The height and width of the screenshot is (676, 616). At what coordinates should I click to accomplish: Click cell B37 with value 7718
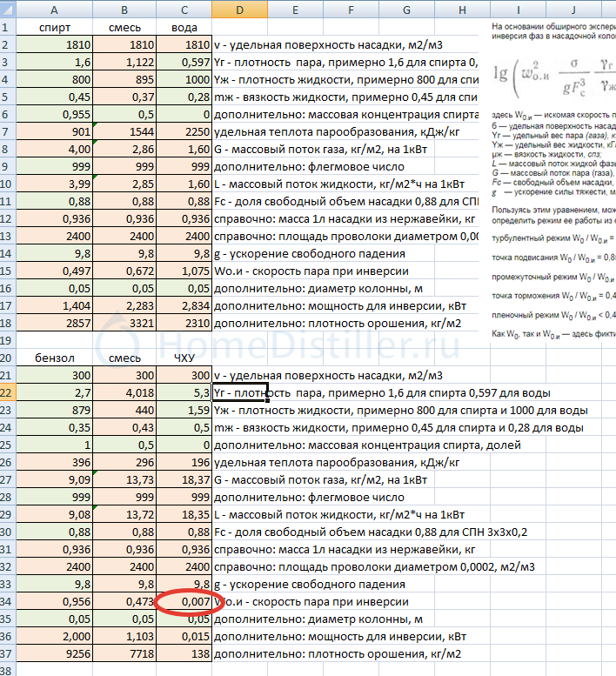pyautogui.click(x=124, y=653)
